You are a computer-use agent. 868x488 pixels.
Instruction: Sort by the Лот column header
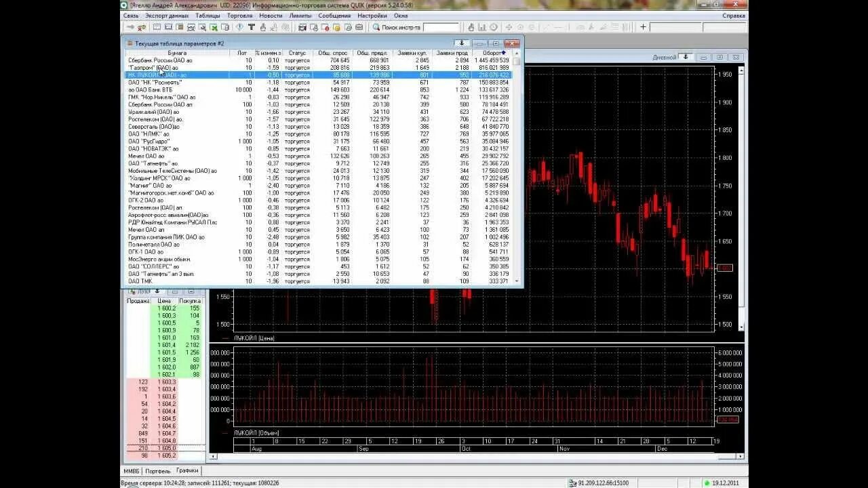click(x=242, y=53)
